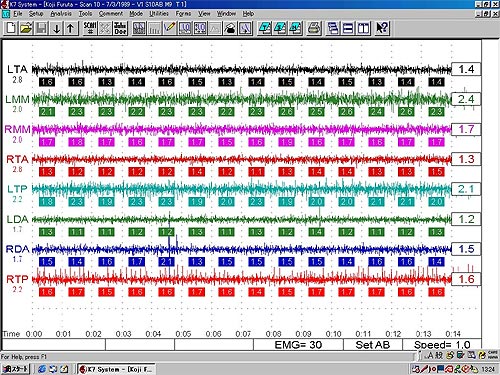Screen dimensions: 500x375
Task: Open the Analysis menu
Action: point(61,14)
